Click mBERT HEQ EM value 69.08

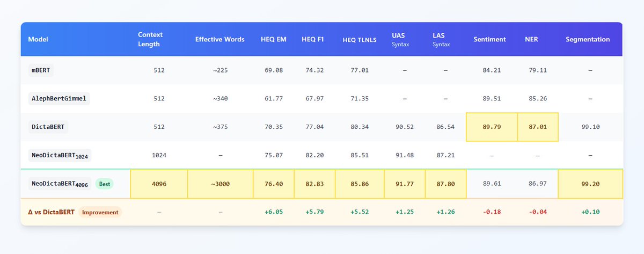(x=274, y=70)
